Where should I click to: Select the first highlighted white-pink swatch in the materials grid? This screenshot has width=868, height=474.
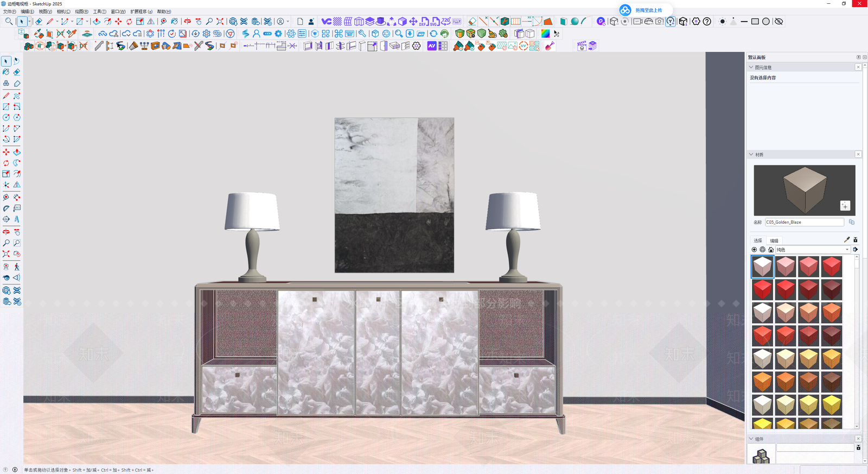coord(762,267)
